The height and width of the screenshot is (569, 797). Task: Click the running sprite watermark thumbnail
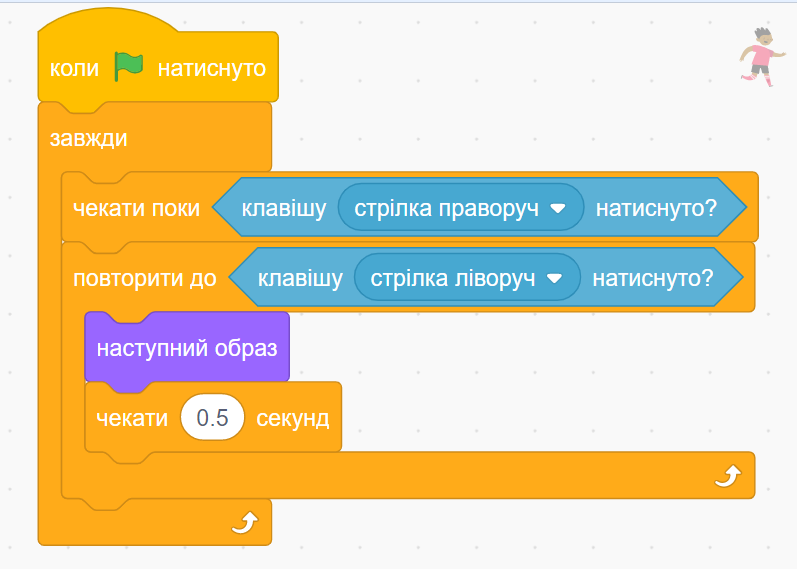[762, 57]
